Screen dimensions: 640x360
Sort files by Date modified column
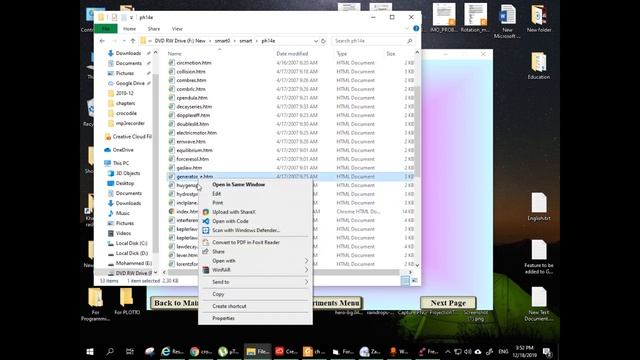click(292, 53)
